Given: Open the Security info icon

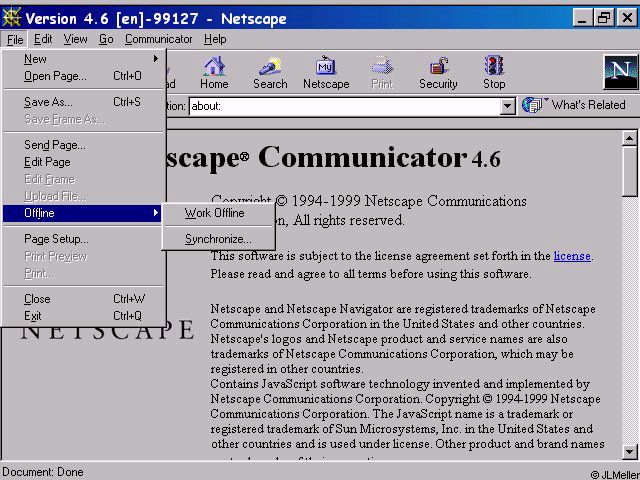Looking at the screenshot, I should tap(438, 72).
